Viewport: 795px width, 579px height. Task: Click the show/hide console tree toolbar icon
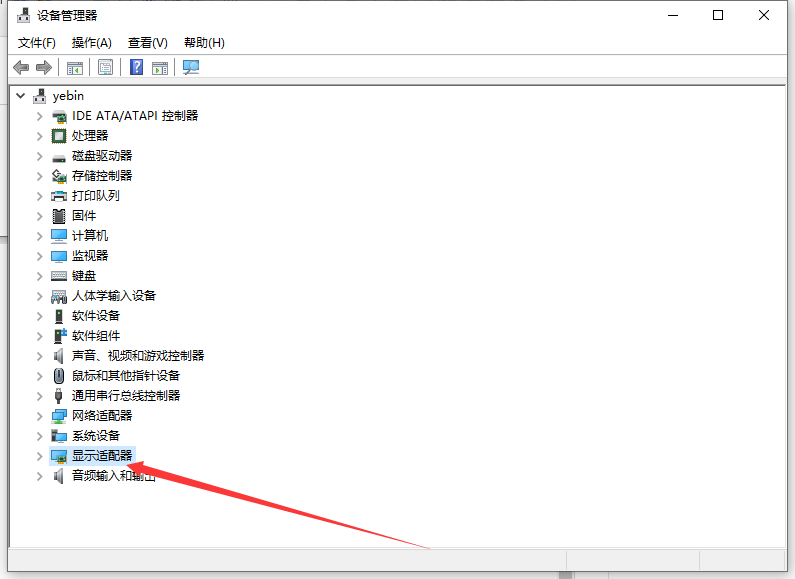[x=74, y=67]
